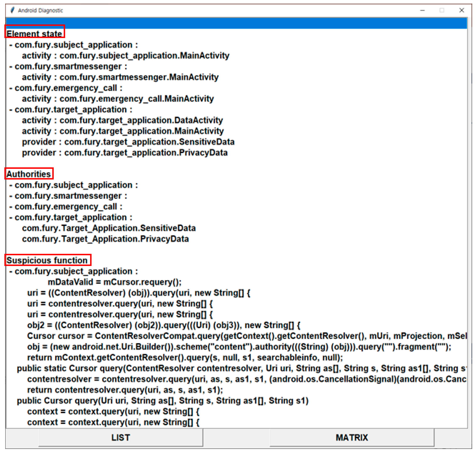Close the Android Diagnostic window
The width and height of the screenshot is (476, 453).
461,10
